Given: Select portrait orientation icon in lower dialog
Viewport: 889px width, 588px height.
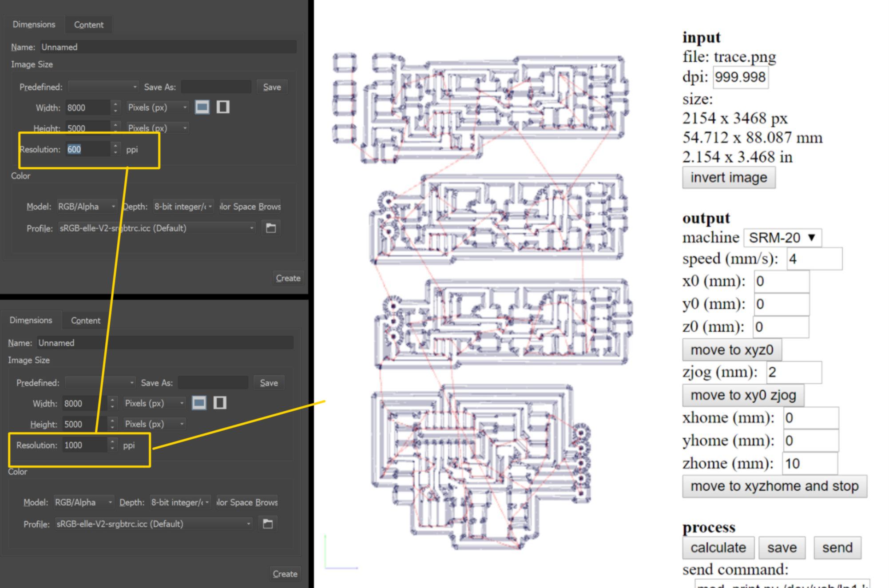Looking at the screenshot, I should point(220,403).
